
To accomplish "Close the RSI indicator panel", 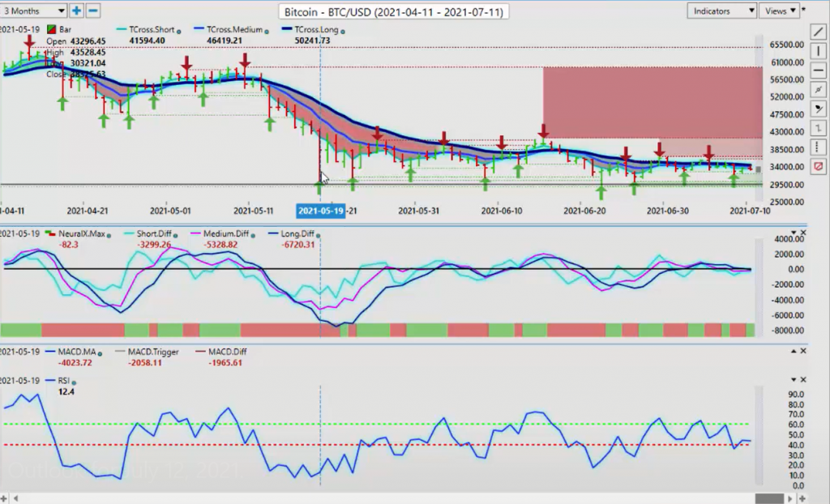I will click(803, 379).
